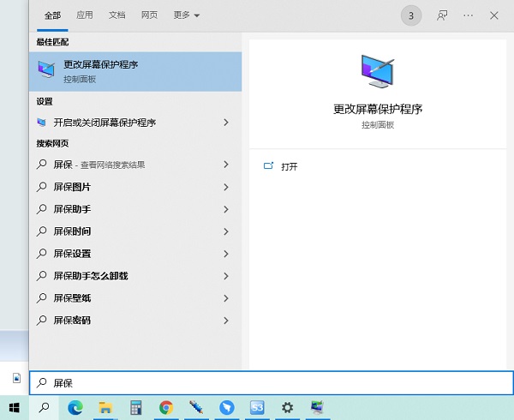Click 打开 in the preview pane
The width and height of the screenshot is (514, 420).
pos(290,166)
